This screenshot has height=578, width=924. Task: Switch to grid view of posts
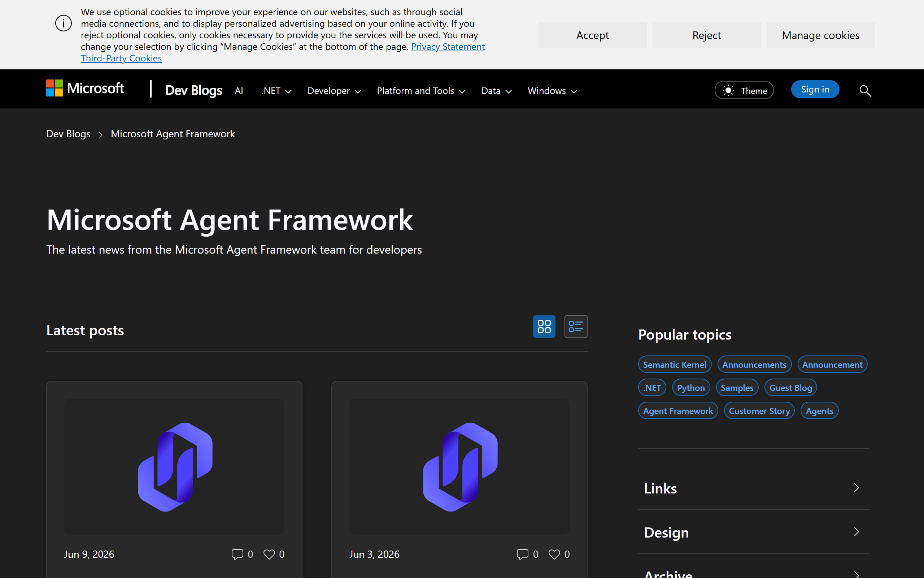(x=544, y=327)
